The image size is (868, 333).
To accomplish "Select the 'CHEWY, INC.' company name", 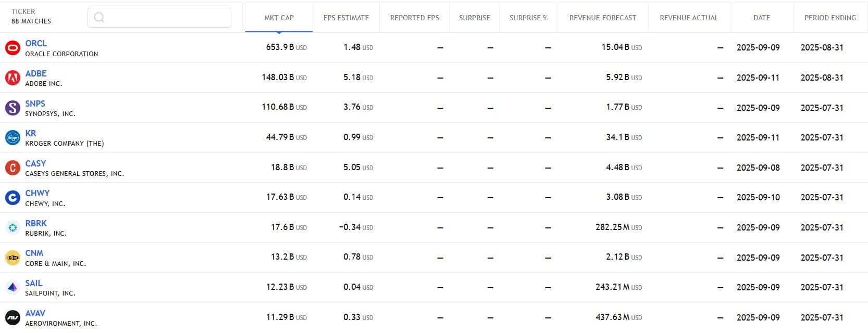I will (x=45, y=203).
